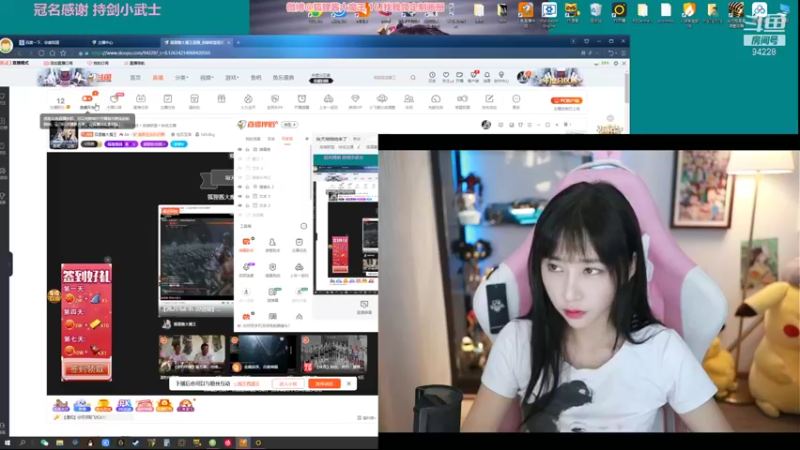The width and height of the screenshot is (800, 450).
Task: Toggle eye icon on 文本 3 layer
Action: [x=240, y=196]
